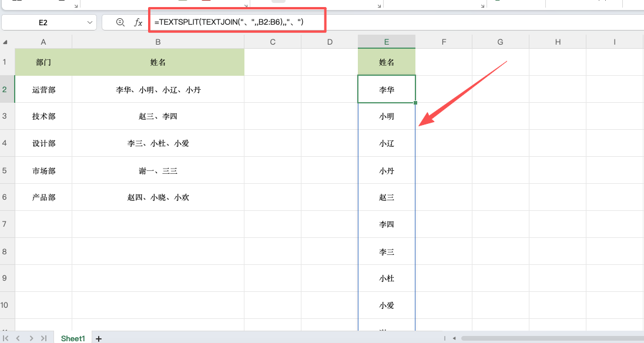
Task: Open the Name Box dropdown showing E2
Action: tap(89, 22)
